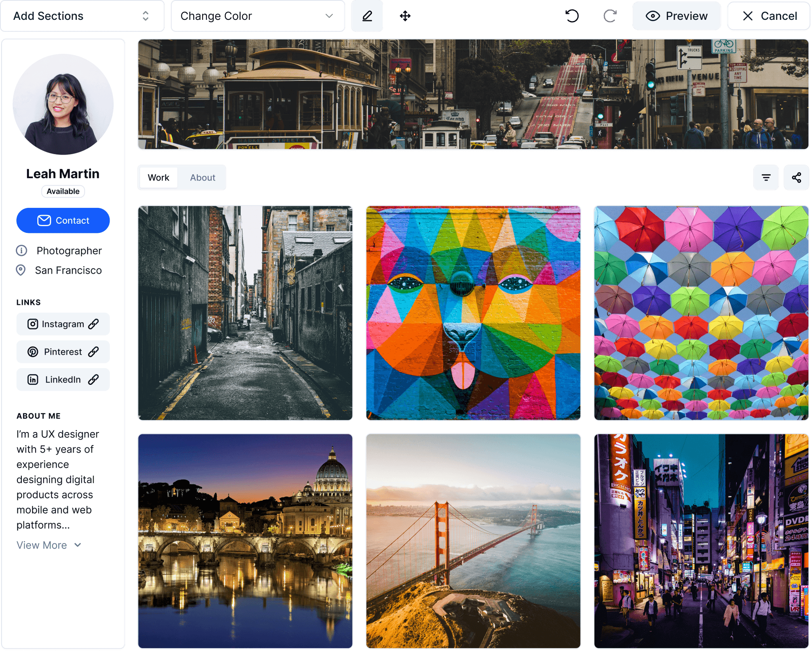This screenshot has width=812, height=651.
Task: Click the LinkedIn link chain icon
Action: tap(94, 380)
